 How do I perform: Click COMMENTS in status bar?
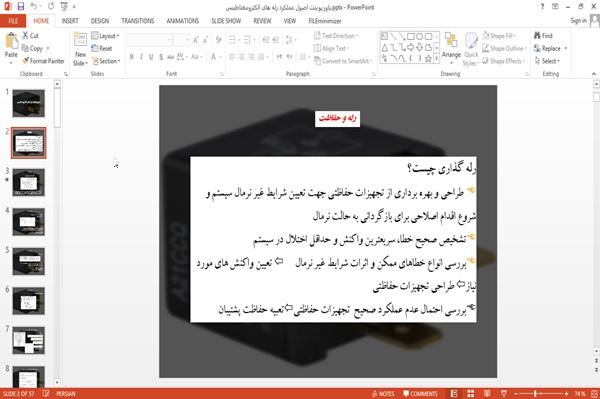tap(420, 394)
